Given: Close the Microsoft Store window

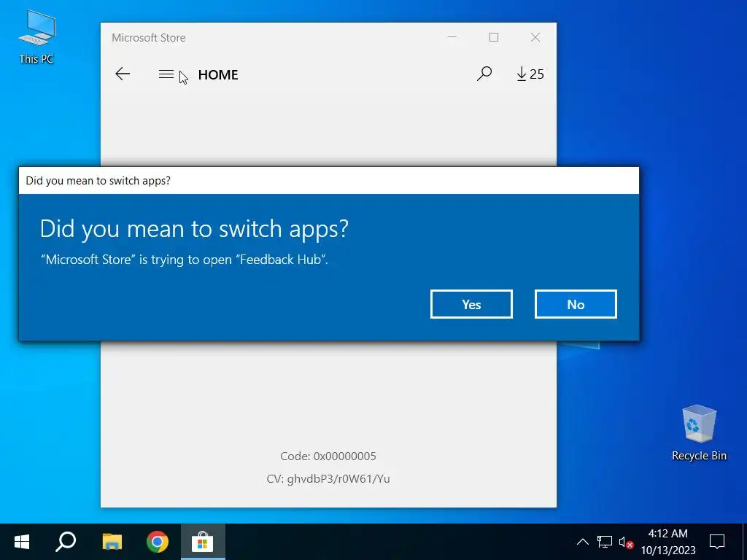Looking at the screenshot, I should click(535, 37).
